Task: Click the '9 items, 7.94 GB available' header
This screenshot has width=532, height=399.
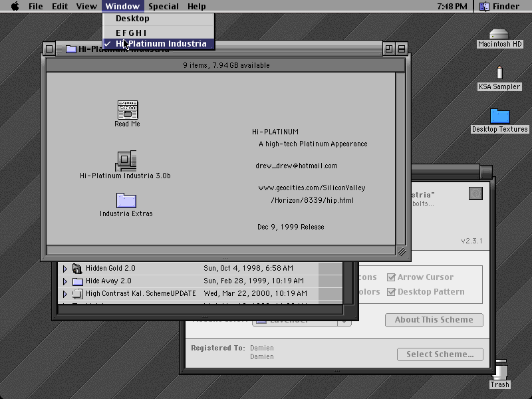Action: pyautogui.click(x=226, y=65)
